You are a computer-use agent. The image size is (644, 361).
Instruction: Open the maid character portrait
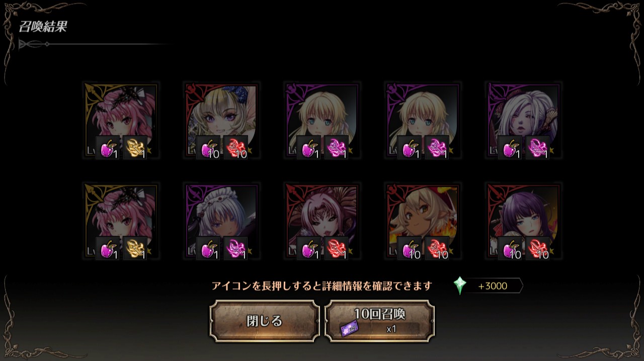click(x=222, y=221)
